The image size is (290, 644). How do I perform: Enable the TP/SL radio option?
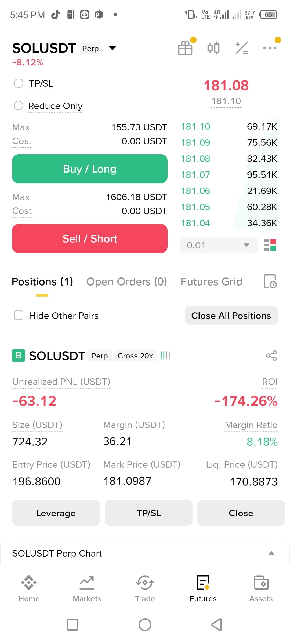click(19, 83)
